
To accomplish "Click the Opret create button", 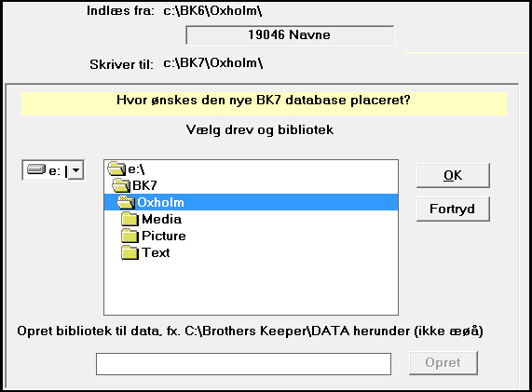I will click(443, 363).
